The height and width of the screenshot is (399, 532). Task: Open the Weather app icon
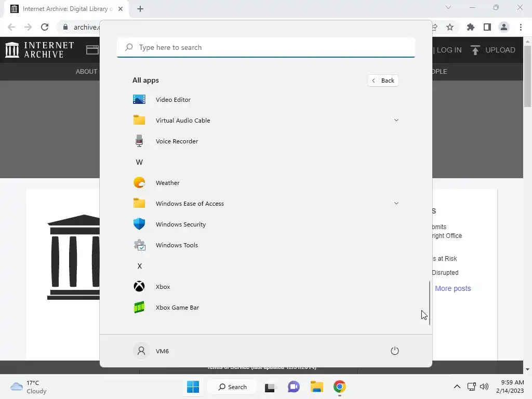coord(139,182)
